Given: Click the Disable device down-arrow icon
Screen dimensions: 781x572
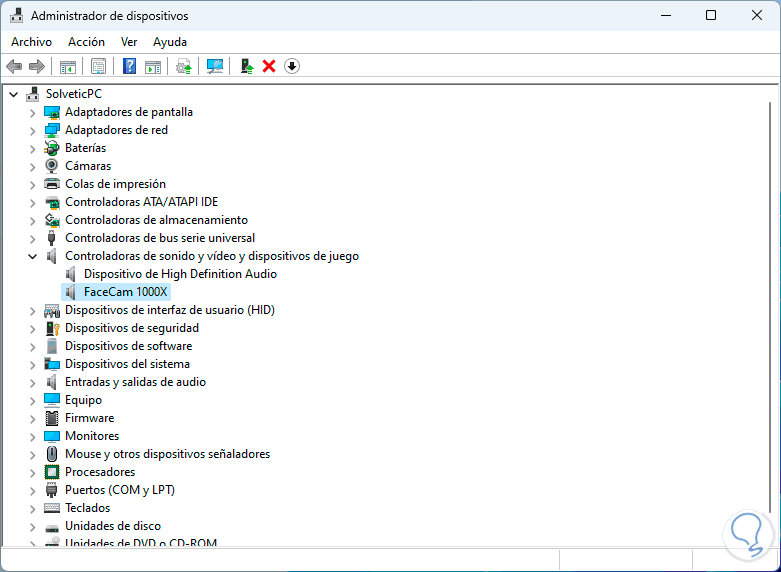Looking at the screenshot, I should [292, 66].
